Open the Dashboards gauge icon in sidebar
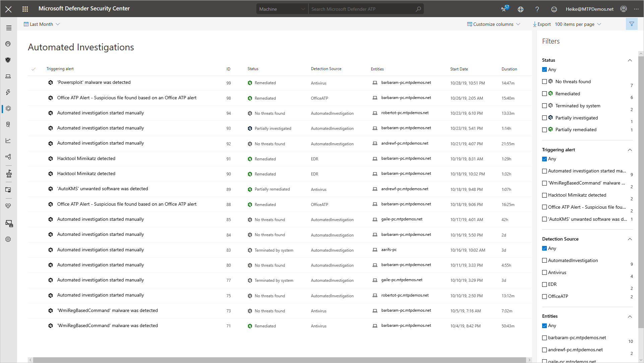Image resolution: width=644 pixels, height=363 pixels. coord(8,44)
